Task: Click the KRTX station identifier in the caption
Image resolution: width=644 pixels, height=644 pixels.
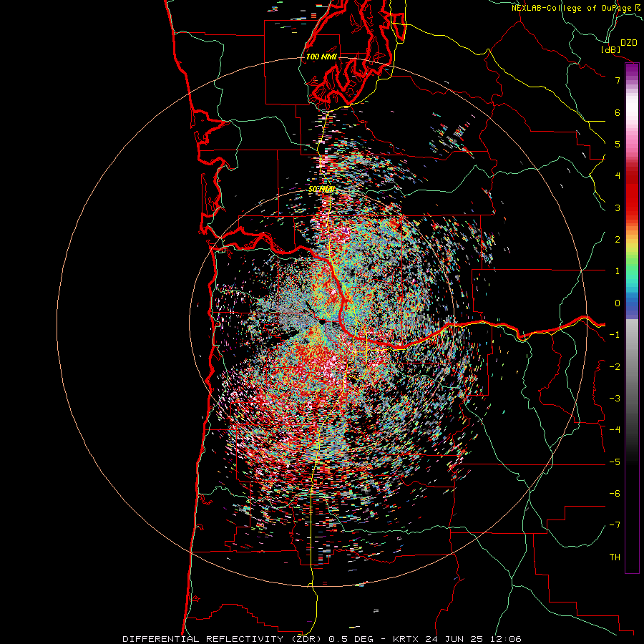Action: click(406, 639)
